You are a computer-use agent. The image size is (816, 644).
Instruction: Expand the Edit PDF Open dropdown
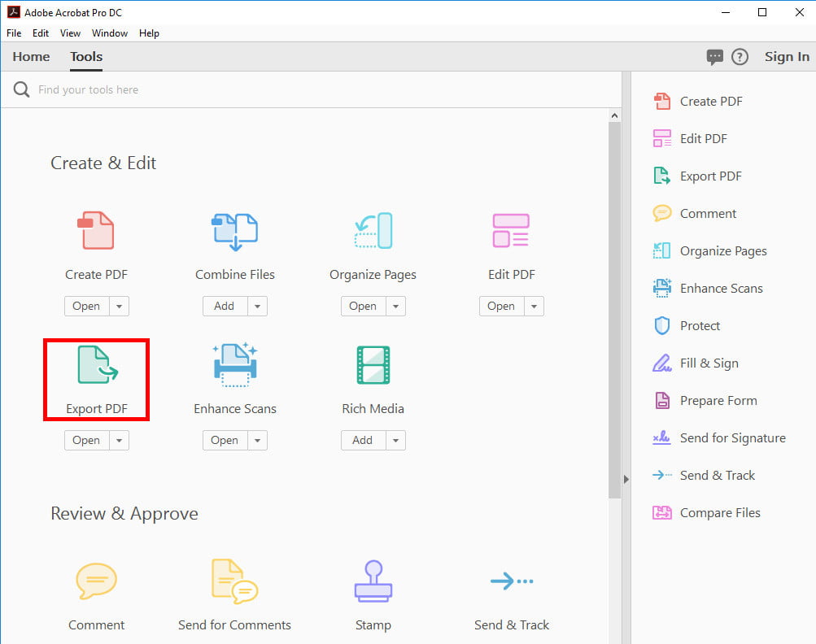tap(533, 306)
